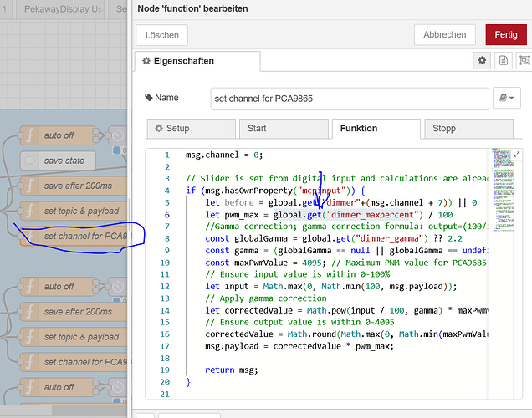
Task: Click function icon of top 'auto off' node
Action: pyautogui.click(x=29, y=135)
